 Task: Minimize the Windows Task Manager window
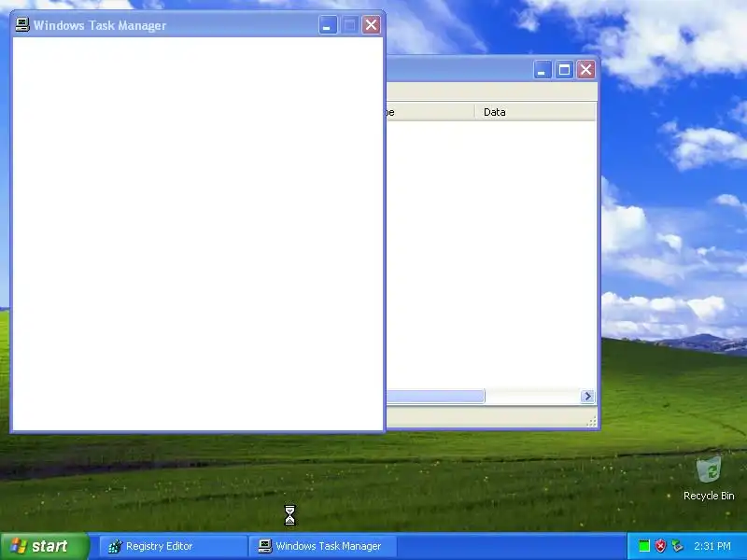[328, 25]
